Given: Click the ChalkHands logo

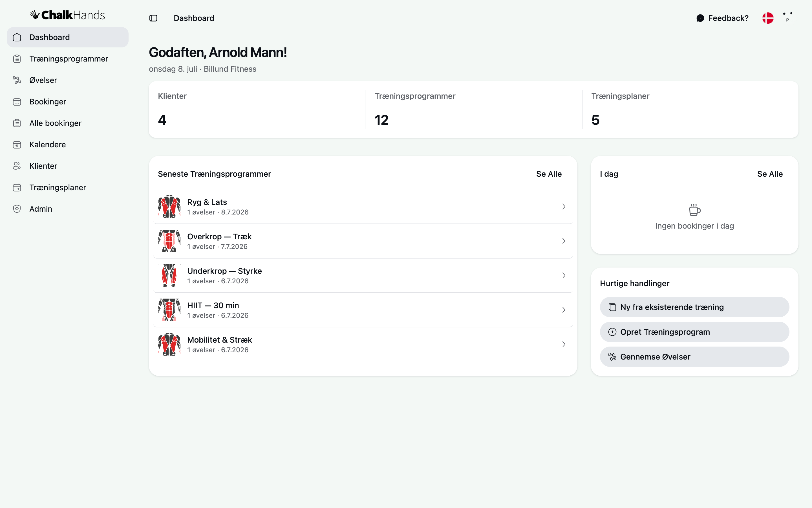Looking at the screenshot, I should click(x=67, y=15).
